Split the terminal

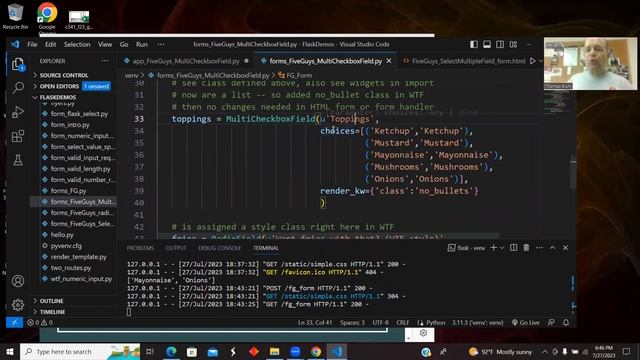coord(514,248)
